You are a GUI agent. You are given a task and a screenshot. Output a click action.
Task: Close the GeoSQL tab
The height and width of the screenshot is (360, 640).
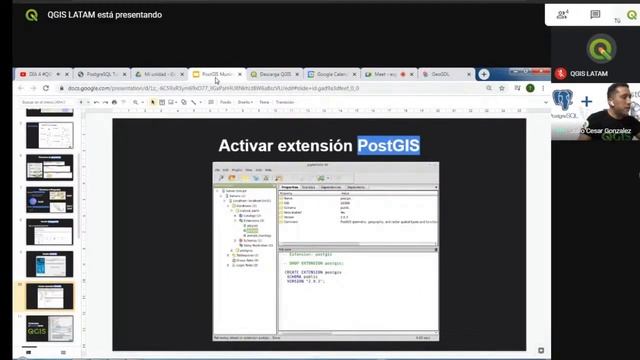coord(469,74)
